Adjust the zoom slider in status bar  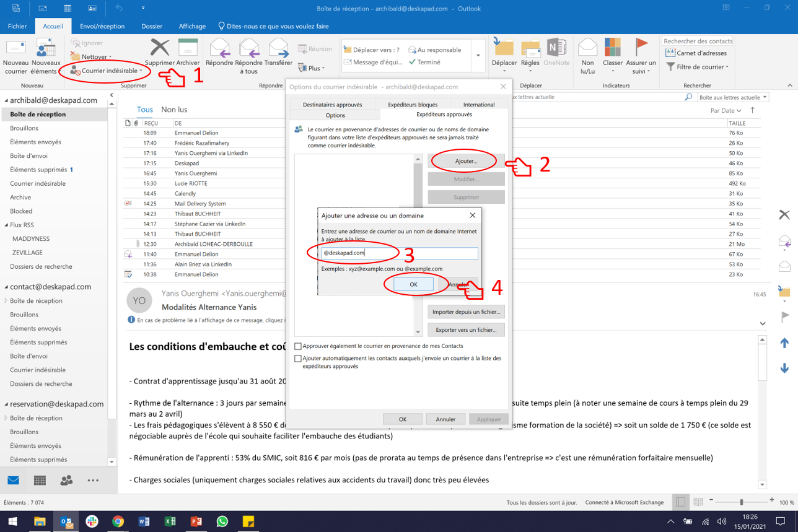(742, 502)
